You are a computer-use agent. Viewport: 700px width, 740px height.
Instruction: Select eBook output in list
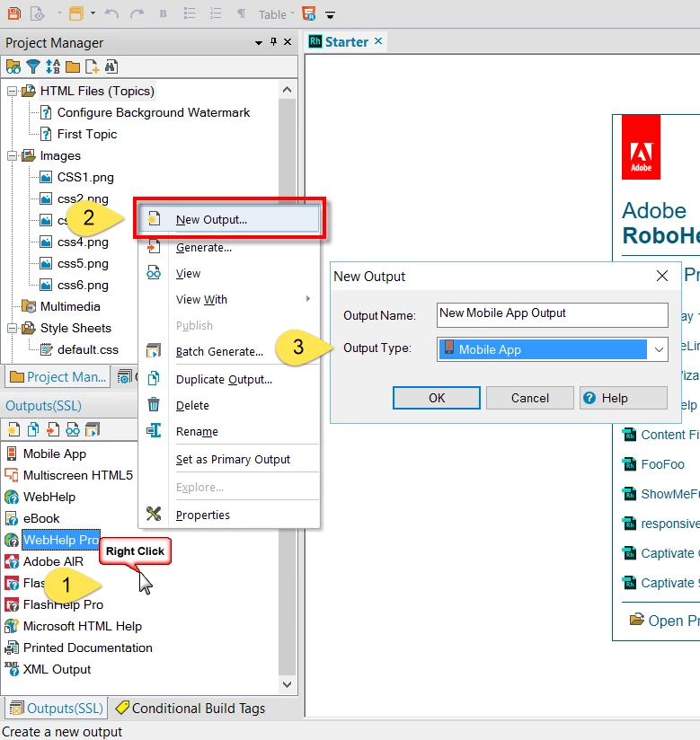pos(41,518)
